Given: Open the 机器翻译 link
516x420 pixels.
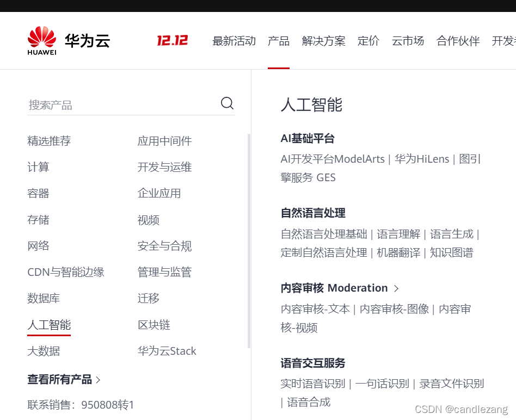Looking at the screenshot, I should click(x=398, y=252).
